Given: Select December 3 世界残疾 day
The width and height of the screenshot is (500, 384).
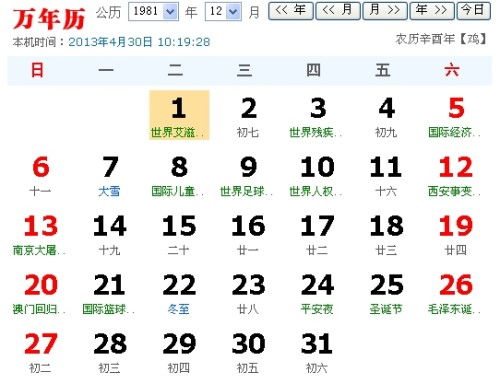Looking at the screenshot, I should coord(317,117).
